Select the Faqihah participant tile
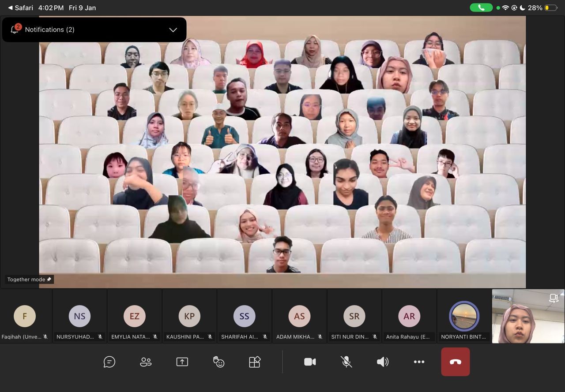 coord(25,317)
